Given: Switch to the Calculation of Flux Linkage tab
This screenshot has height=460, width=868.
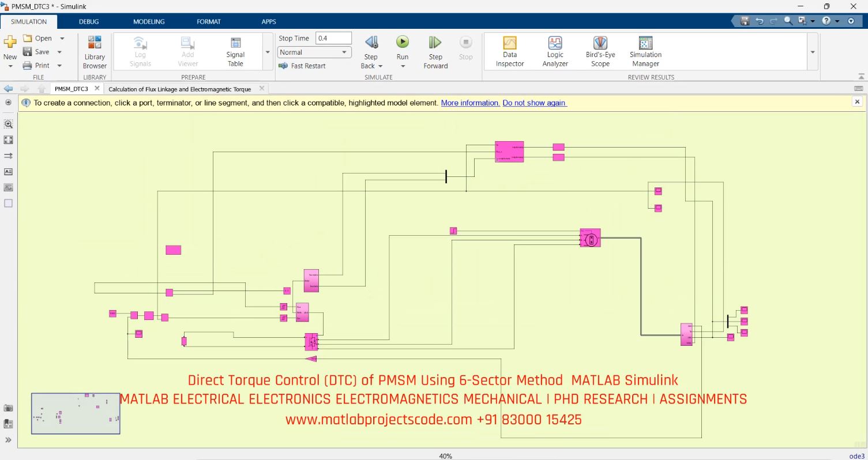Looking at the screenshot, I should tap(180, 89).
